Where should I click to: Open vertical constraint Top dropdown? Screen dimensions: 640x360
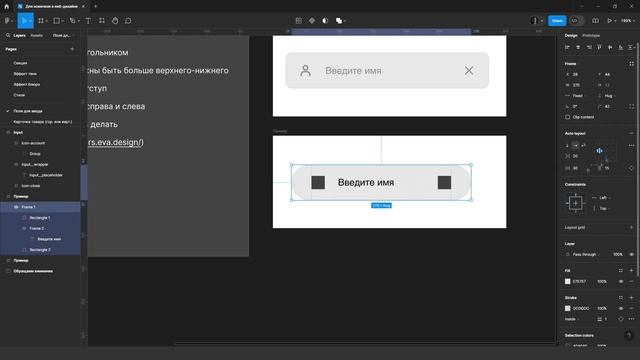tap(601, 208)
